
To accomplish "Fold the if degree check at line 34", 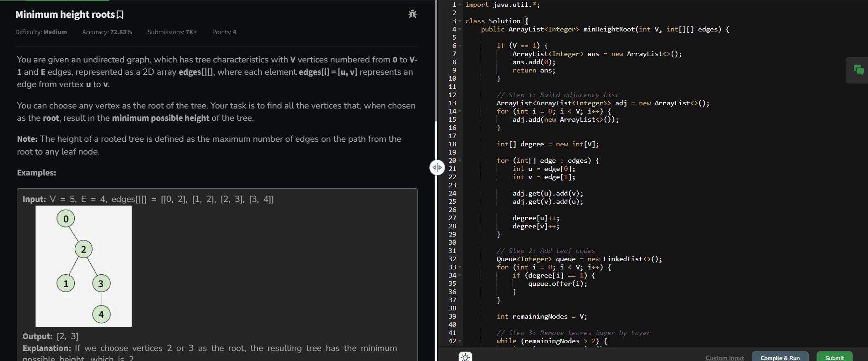I will 460,276.
